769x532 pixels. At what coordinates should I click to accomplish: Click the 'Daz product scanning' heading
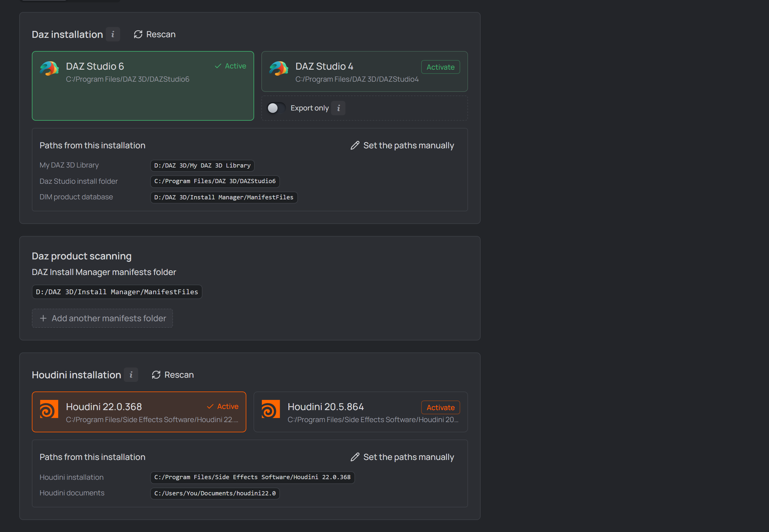tap(81, 256)
